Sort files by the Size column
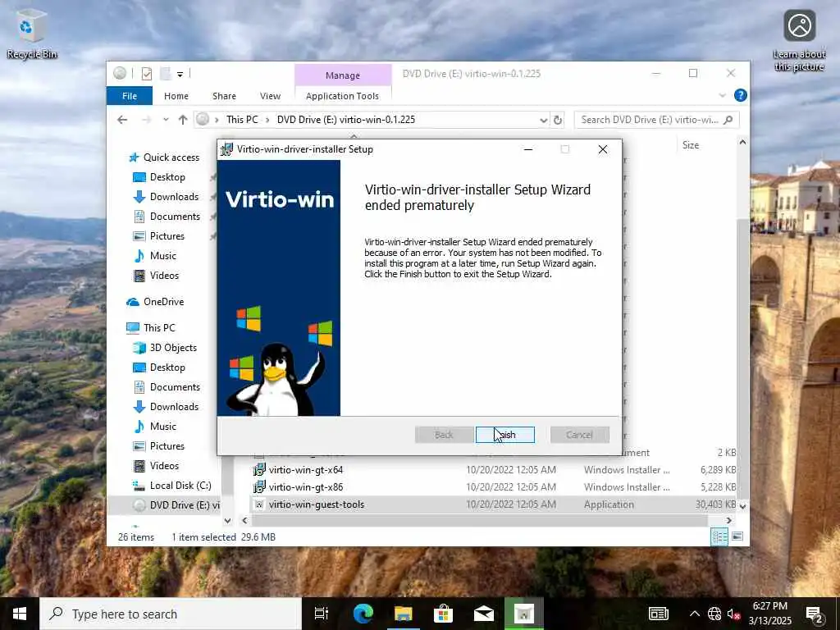The image size is (840, 630). (x=691, y=144)
